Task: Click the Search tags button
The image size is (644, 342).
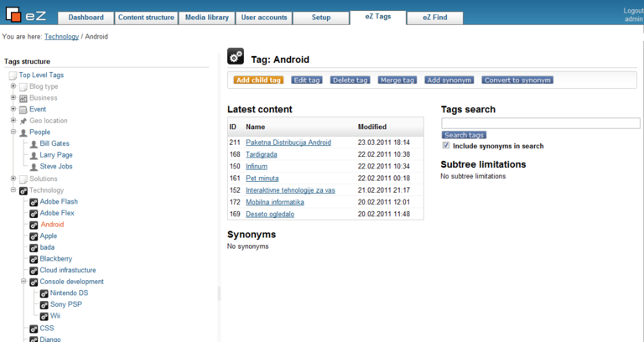Action: point(464,135)
